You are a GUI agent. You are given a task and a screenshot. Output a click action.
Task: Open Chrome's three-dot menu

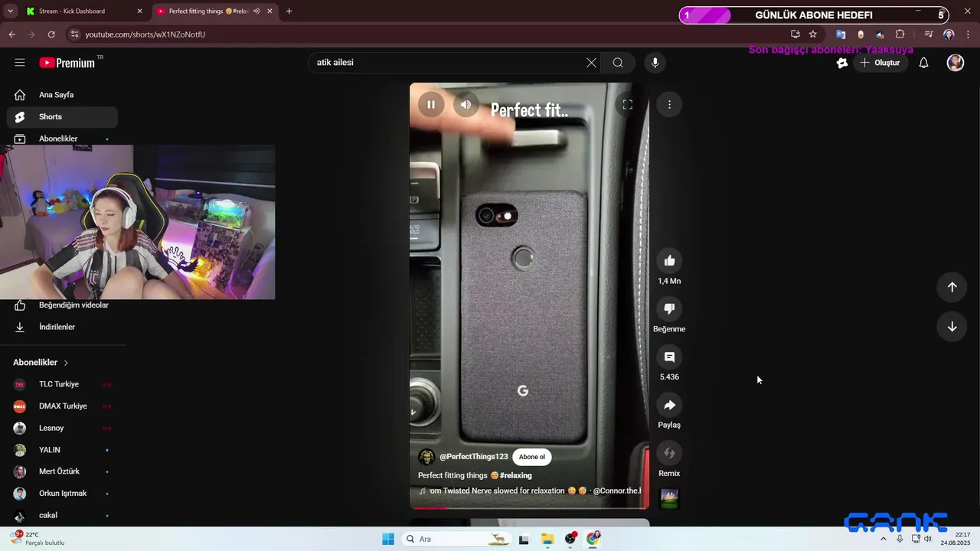[969, 34]
